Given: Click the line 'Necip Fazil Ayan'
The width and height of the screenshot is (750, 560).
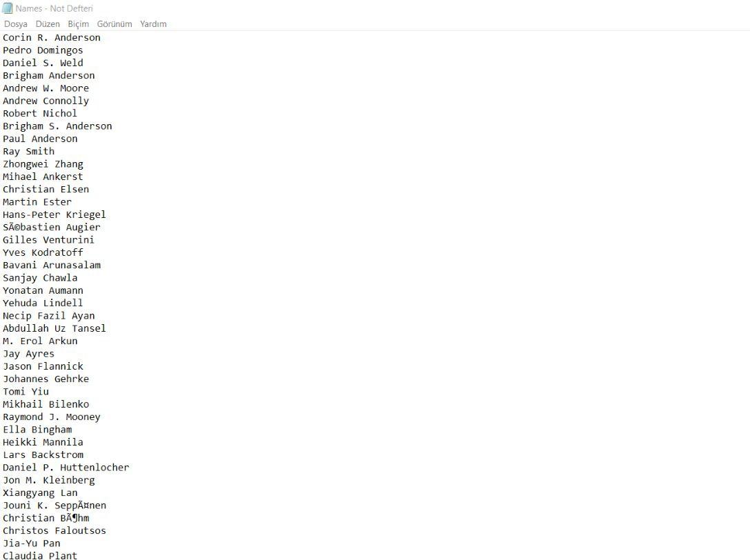Looking at the screenshot, I should [x=49, y=316].
